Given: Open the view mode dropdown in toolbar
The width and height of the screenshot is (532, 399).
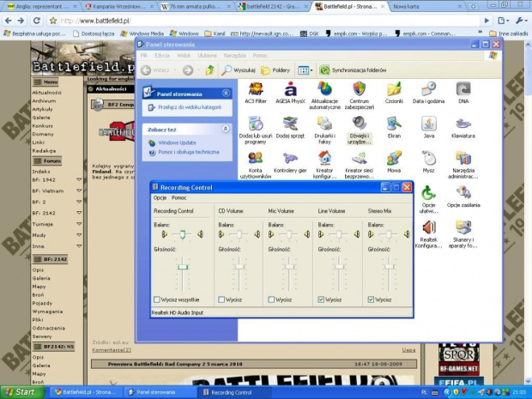Looking at the screenshot, I should (305, 70).
